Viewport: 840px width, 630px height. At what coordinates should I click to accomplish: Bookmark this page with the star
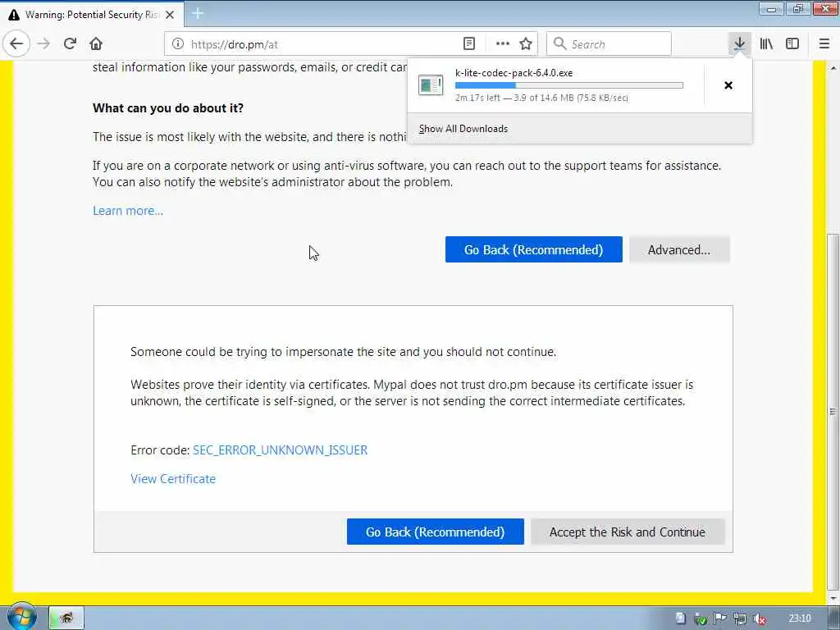tap(526, 44)
